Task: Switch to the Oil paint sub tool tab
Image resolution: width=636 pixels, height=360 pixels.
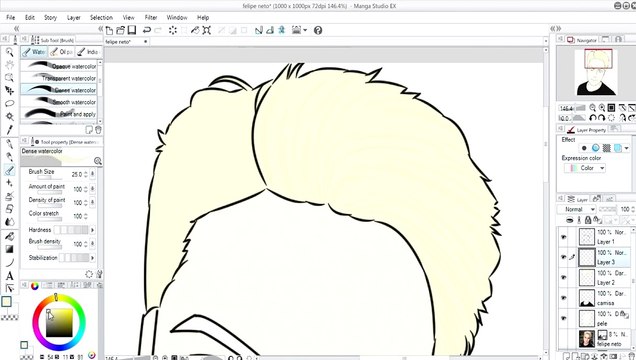Action: pos(61,52)
